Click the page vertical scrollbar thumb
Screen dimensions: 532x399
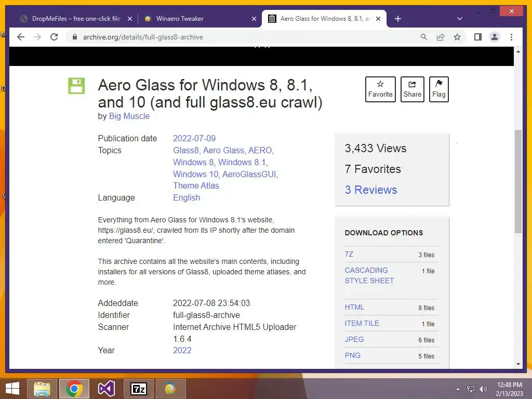pyautogui.click(x=518, y=181)
